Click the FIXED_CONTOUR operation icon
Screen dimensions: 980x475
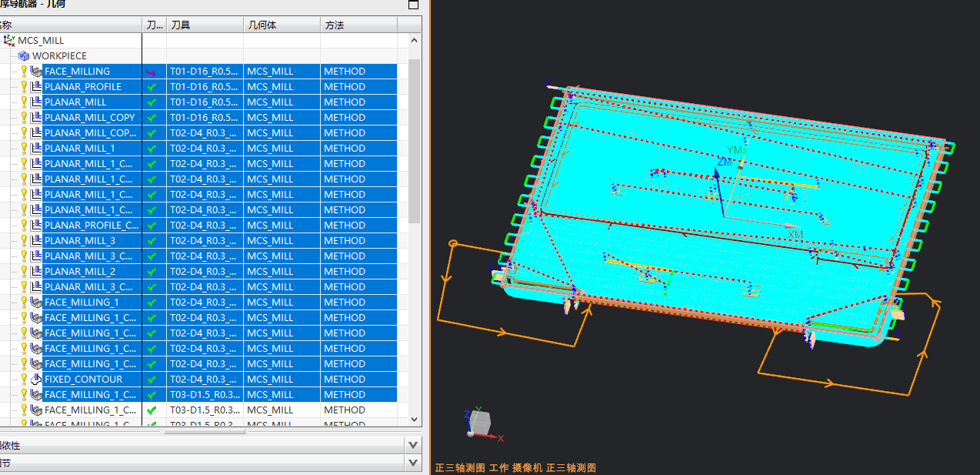(36, 379)
